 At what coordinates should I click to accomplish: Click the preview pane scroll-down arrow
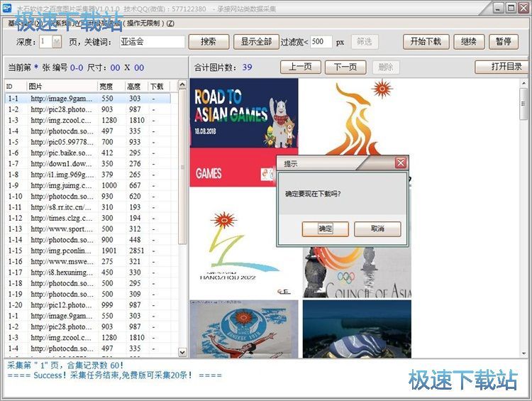[524, 353]
